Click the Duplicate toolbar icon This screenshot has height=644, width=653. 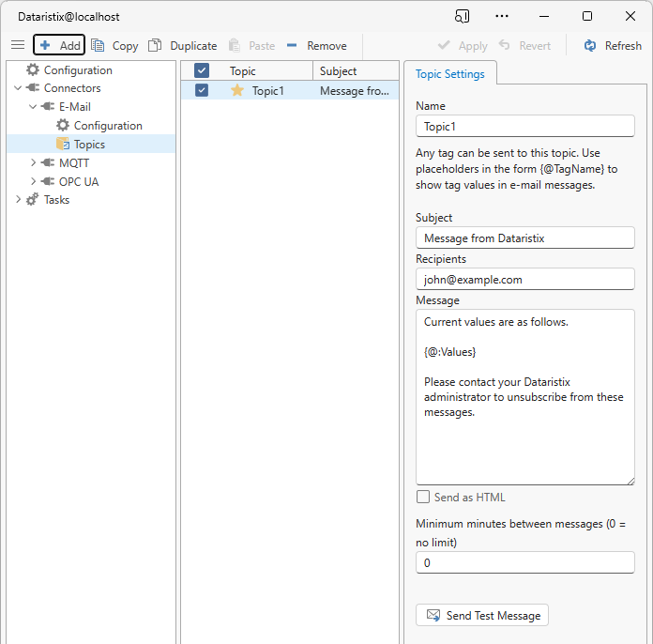tap(156, 45)
